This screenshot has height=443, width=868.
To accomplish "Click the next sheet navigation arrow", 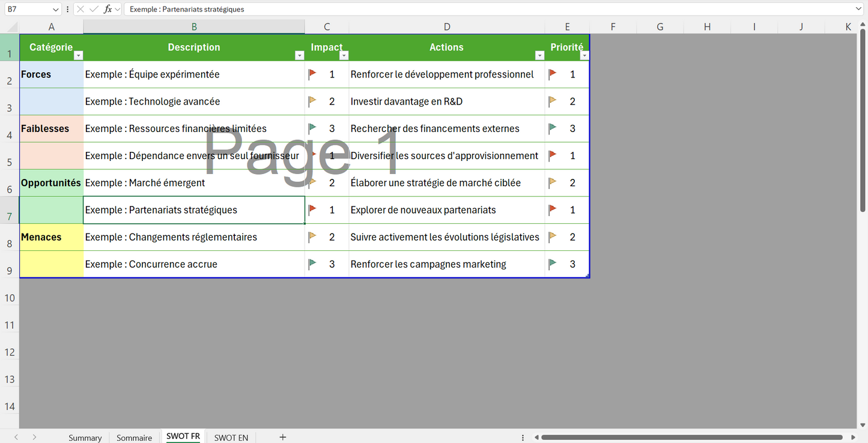I will (34, 437).
